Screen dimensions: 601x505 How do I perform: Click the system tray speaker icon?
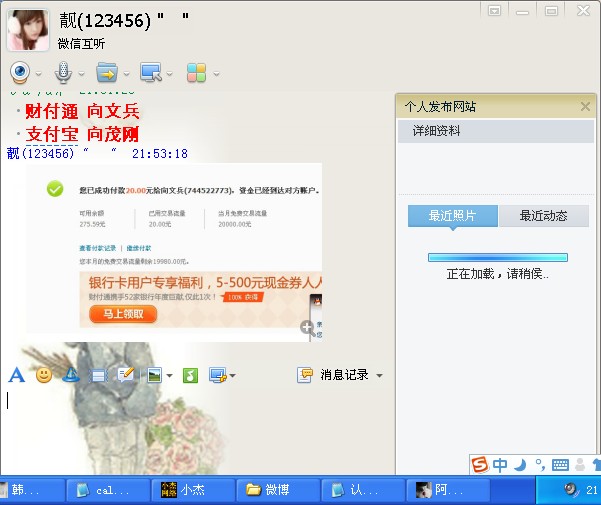point(571,489)
